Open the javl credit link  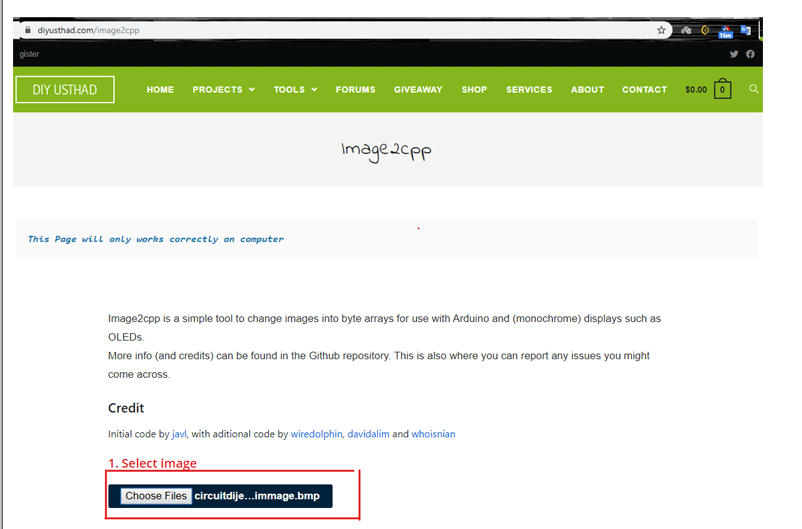click(179, 434)
